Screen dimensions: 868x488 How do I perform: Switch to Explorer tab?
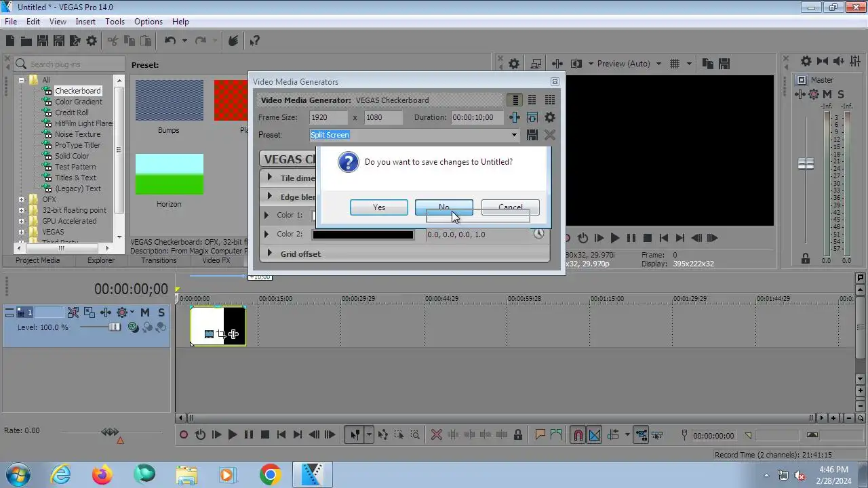(101, 260)
